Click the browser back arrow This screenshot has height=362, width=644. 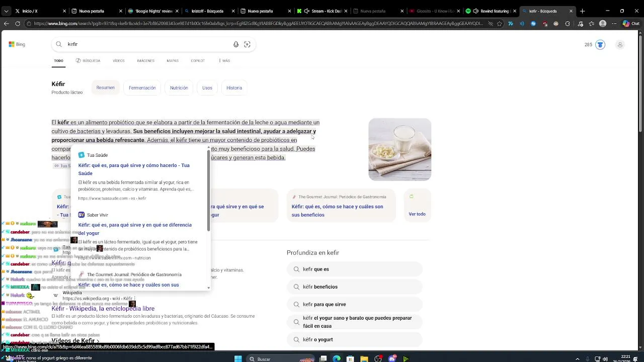pos(6,24)
